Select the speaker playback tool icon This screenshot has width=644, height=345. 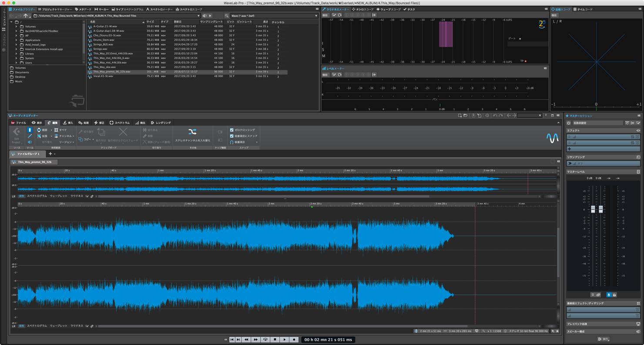coord(30,142)
